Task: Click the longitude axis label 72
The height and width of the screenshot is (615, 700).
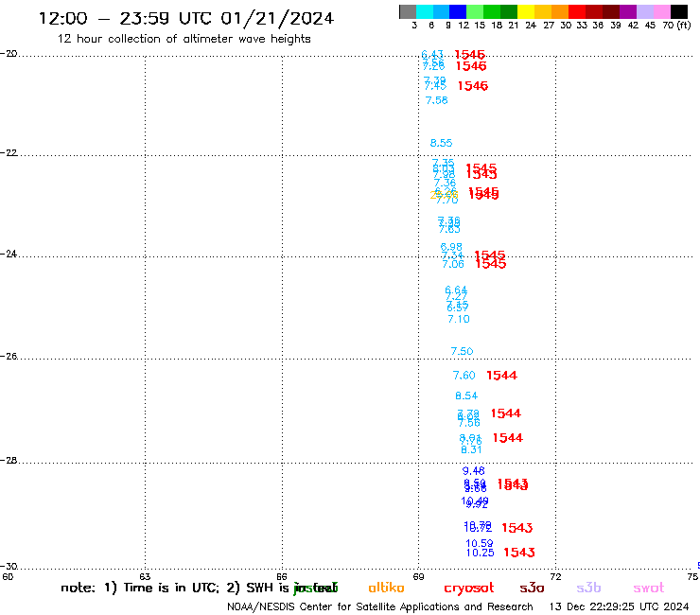Action: 555,576
